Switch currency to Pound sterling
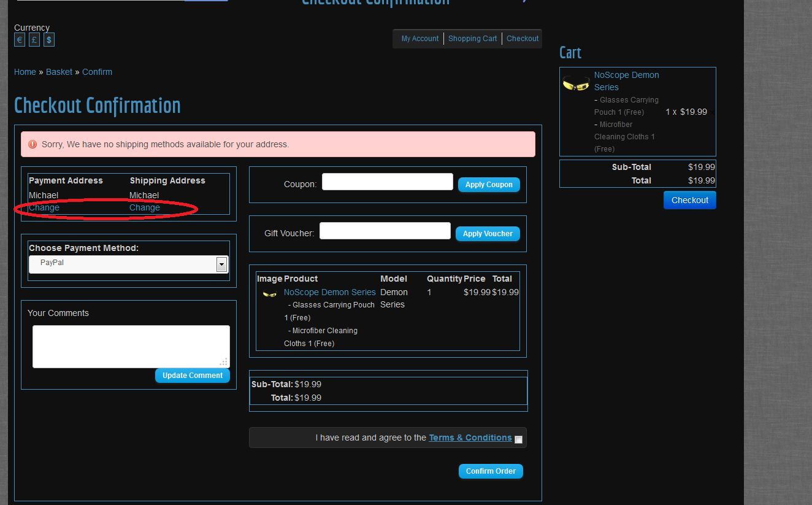 [34, 40]
